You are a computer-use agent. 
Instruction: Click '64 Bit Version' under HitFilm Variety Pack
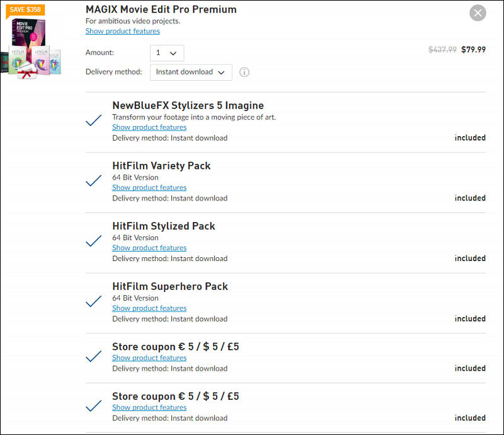coord(135,178)
